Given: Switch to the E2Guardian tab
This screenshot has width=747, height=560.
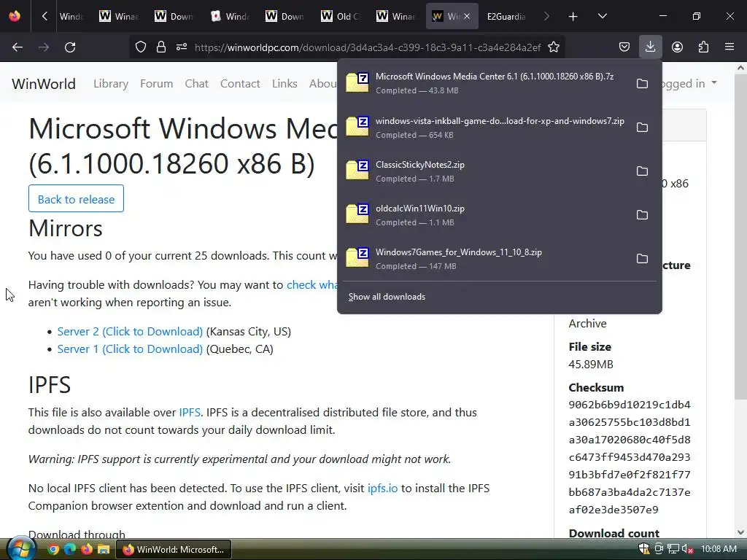Looking at the screenshot, I should [506, 16].
